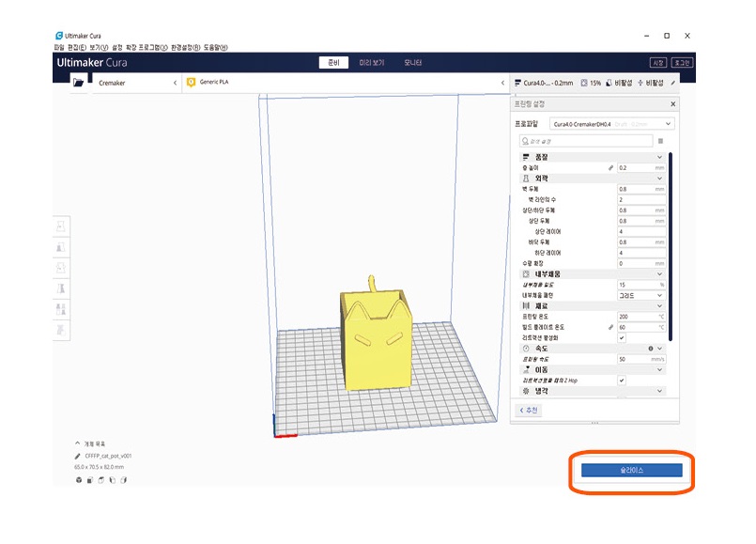This screenshot has width=756, height=544.
Task: Click the 로그인 button
Action: 682,63
